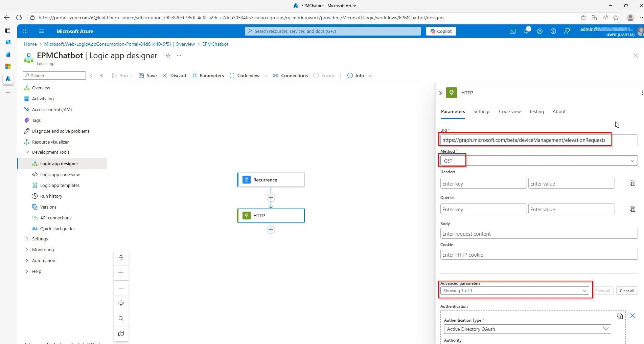The height and width of the screenshot is (344, 644).
Task: Open Diagnose and solve problems
Action: click(x=61, y=131)
